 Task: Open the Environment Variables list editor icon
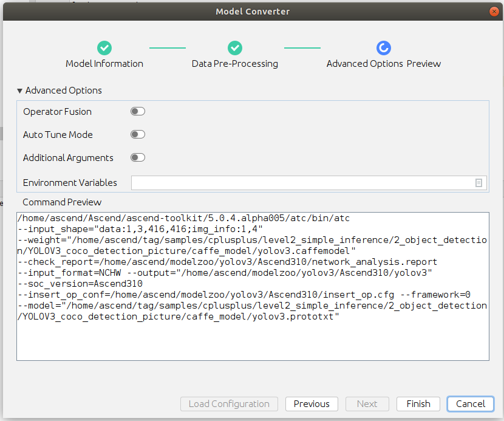pos(478,183)
